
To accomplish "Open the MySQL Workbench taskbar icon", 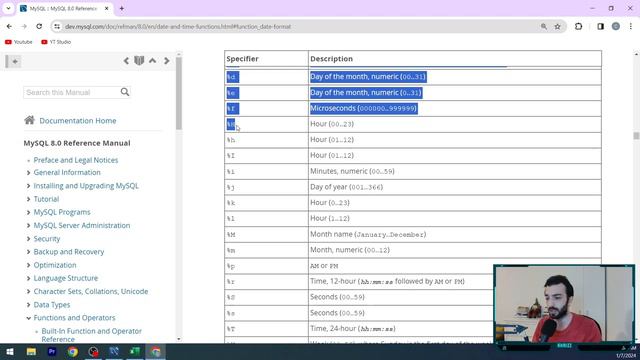I will pos(114,351).
